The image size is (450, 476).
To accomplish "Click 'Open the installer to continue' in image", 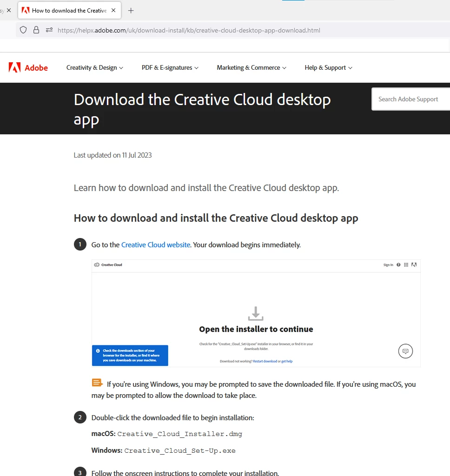I will pyautogui.click(x=256, y=329).
